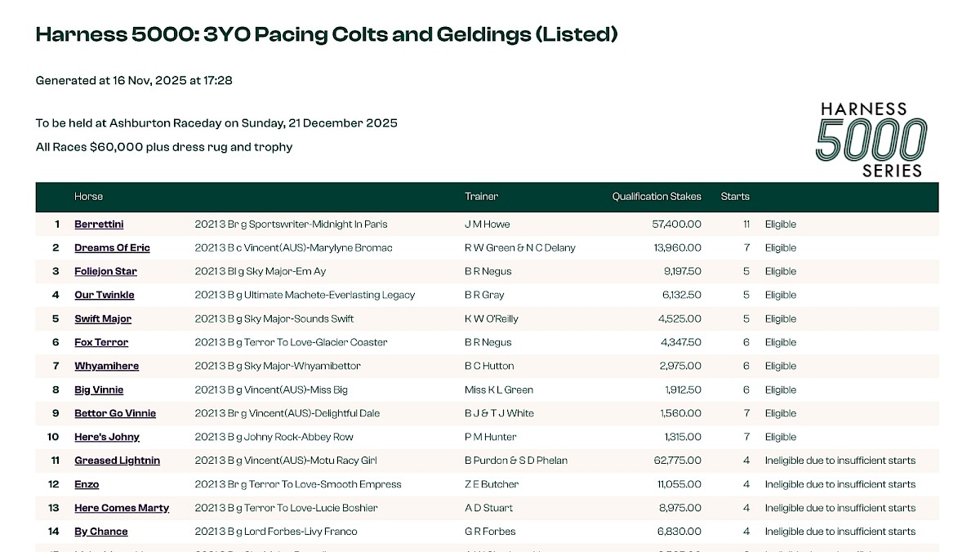Click the Fox Terror link

point(101,343)
